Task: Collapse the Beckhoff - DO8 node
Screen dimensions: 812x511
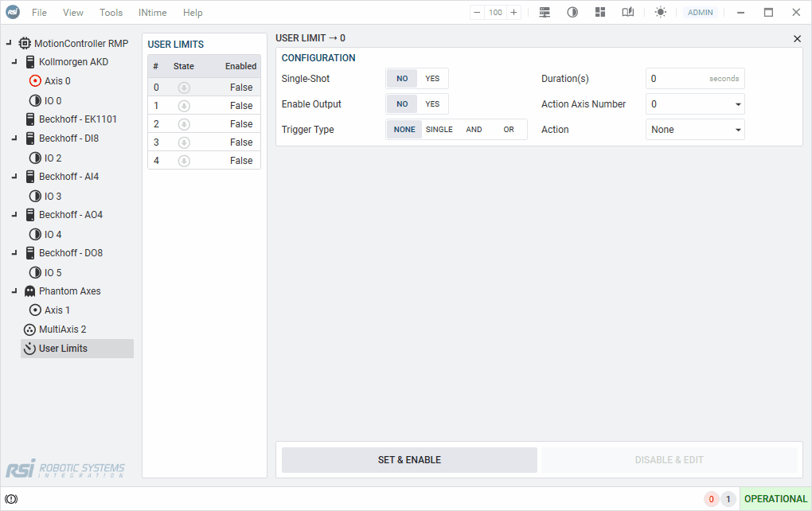Action: coord(14,253)
